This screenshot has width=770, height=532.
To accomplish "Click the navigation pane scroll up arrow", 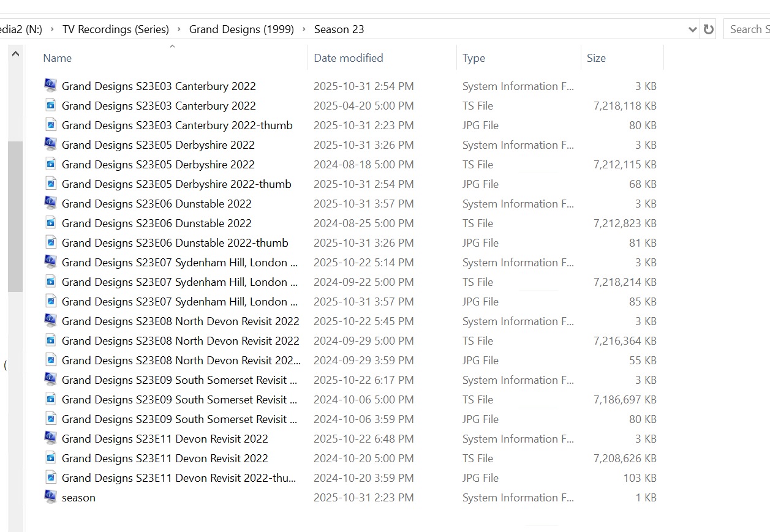I will click(x=16, y=54).
